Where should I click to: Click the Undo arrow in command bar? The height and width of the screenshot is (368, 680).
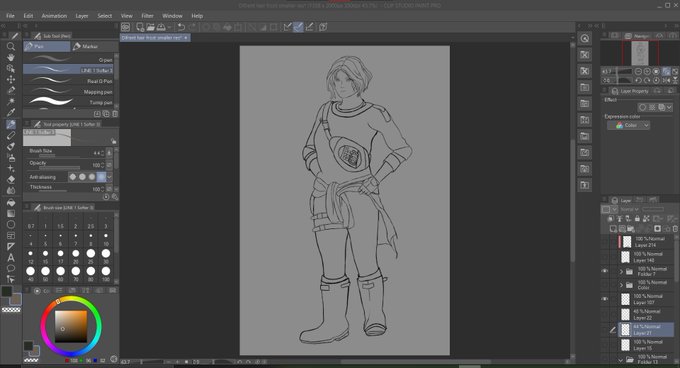click(x=181, y=27)
